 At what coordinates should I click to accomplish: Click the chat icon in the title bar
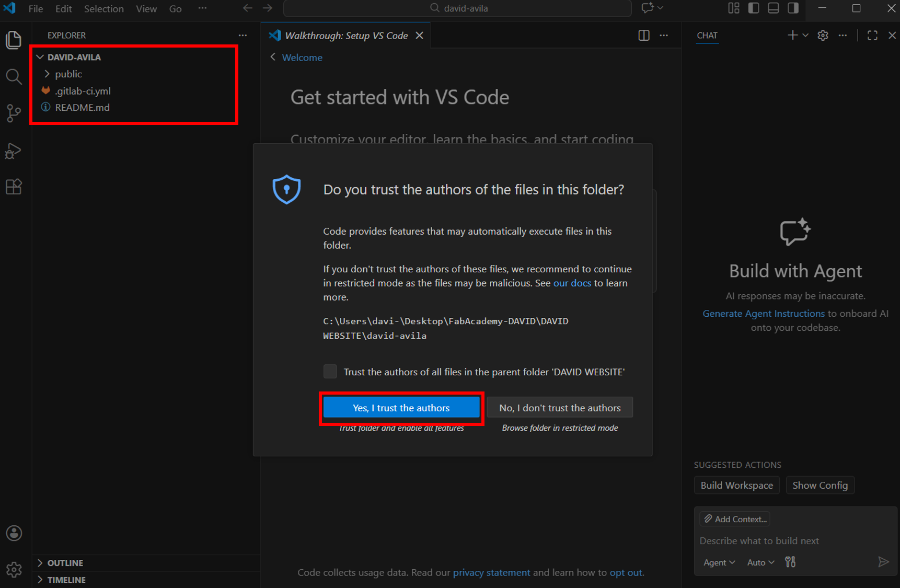point(648,8)
